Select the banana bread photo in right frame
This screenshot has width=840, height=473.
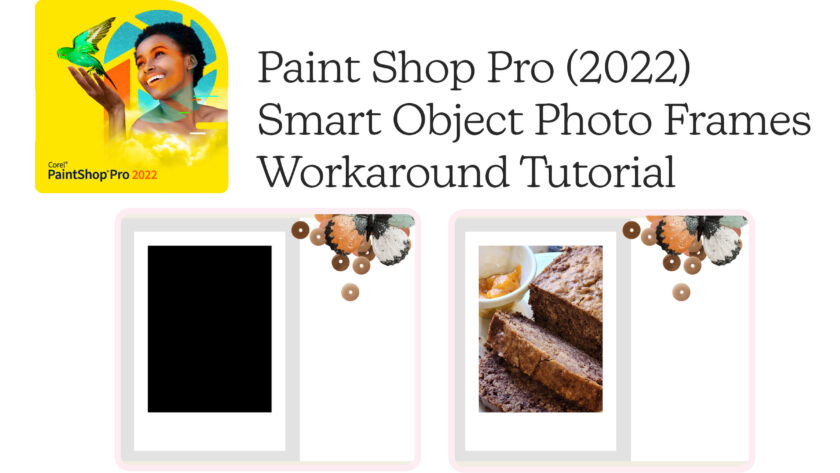[x=541, y=329]
